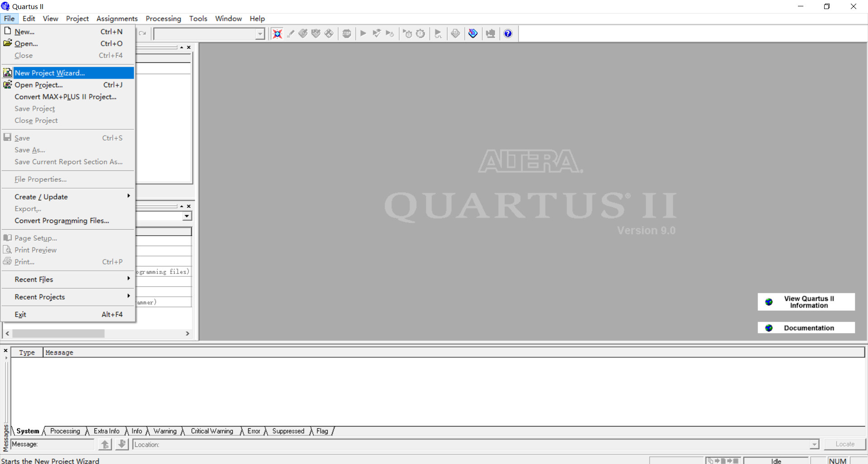Open the Assignment Editor pencil icon
This screenshot has height=464, width=868.
pyautogui.click(x=291, y=33)
